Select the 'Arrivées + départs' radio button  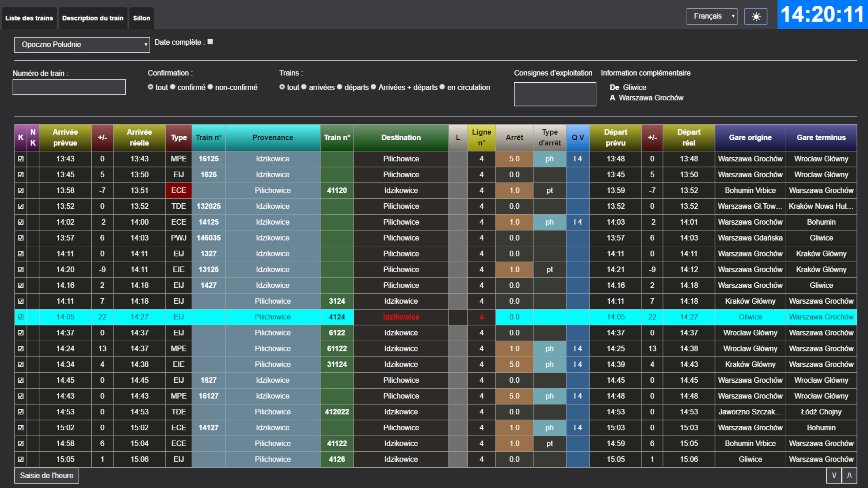pyautogui.click(x=374, y=87)
